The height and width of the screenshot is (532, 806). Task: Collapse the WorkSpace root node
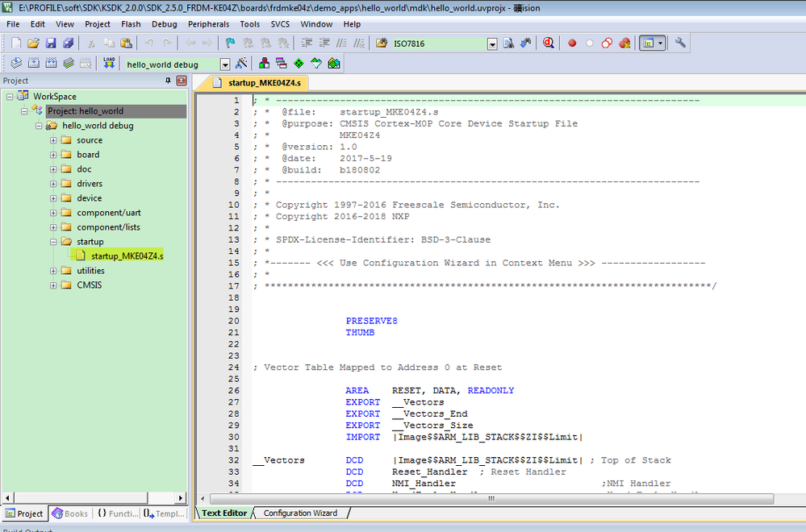point(9,97)
